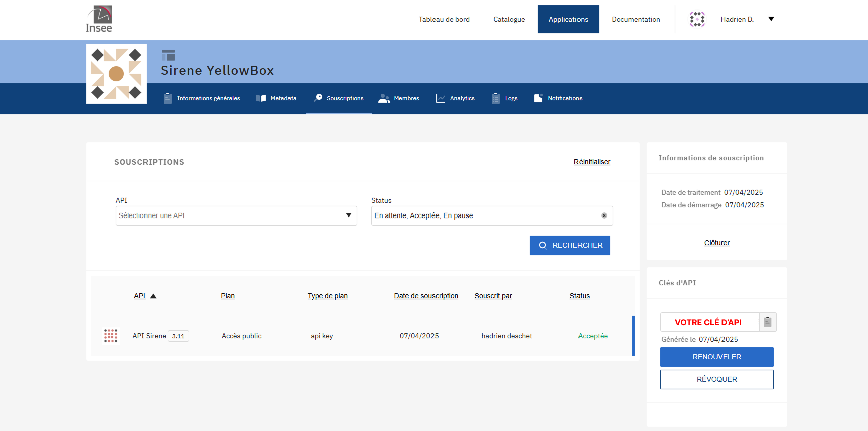
Task: Open the Analytics tab
Action: pyautogui.click(x=455, y=98)
